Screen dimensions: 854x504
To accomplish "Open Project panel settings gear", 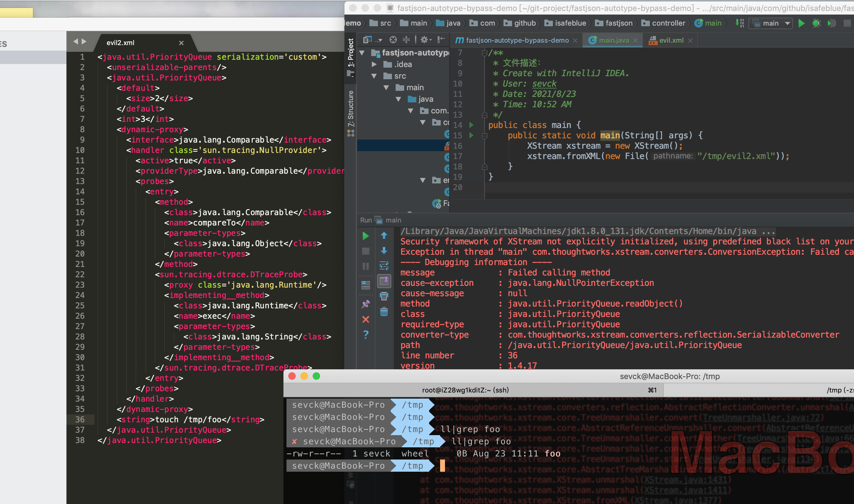I will point(426,40).
